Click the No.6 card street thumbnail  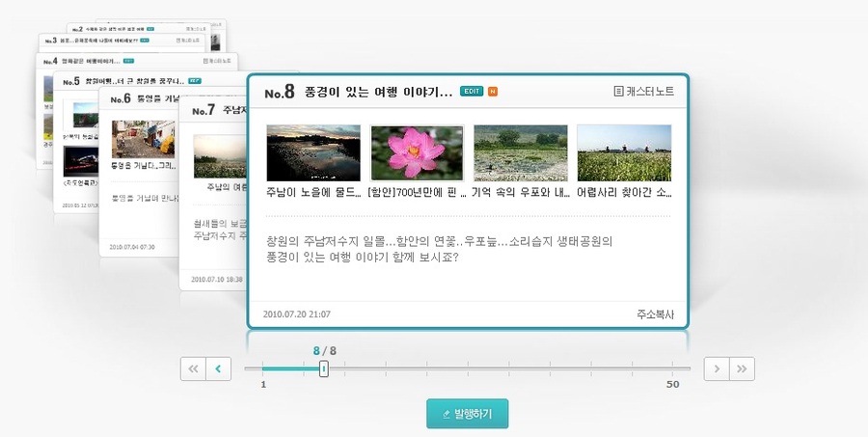pos(144,140)
